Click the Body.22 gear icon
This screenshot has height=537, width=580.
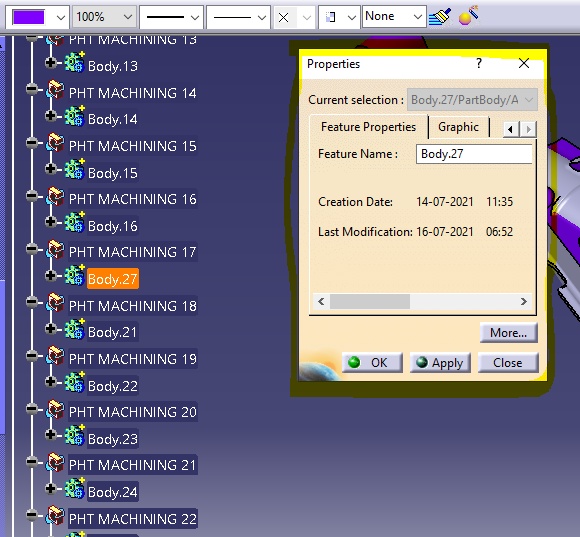[75, 382]
